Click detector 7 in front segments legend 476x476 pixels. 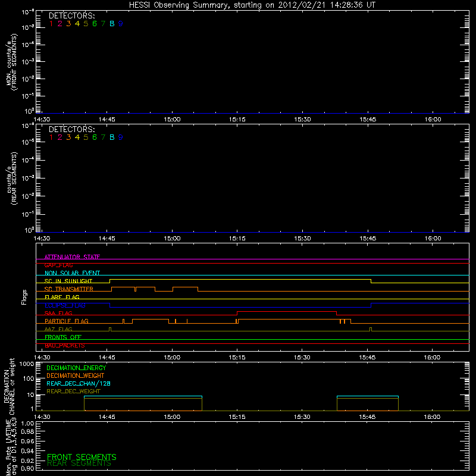(x=103, y=24)
